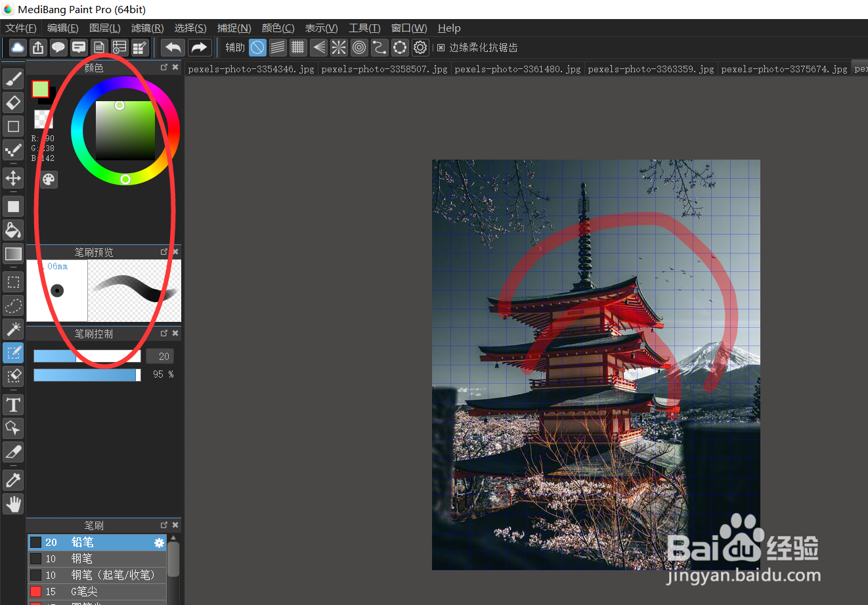Open the 图层(L) menu
Image resolution: width=868 pixels, height=605 pixels.
tap(105, 28)
